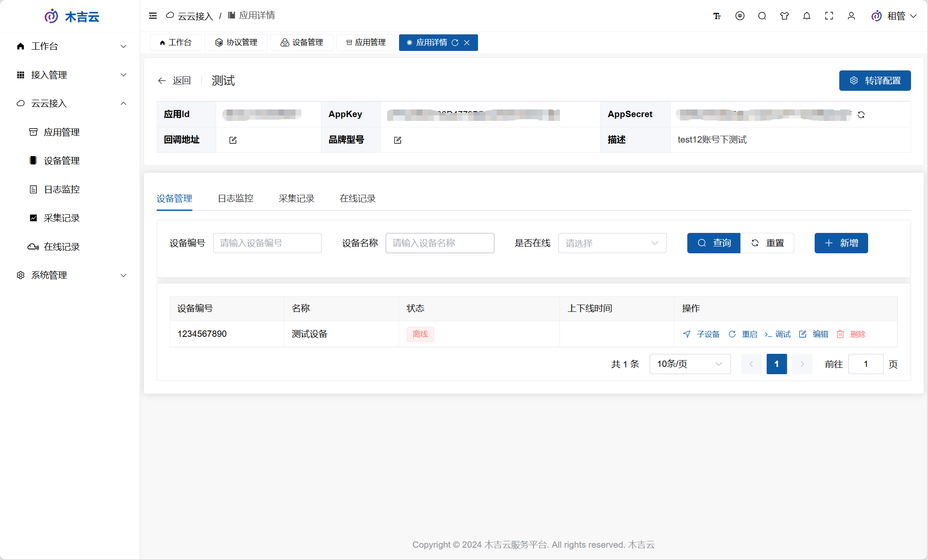Click the 查询 search button
Viewport: 928px width, 560px height.
click(x=714, y=243)
